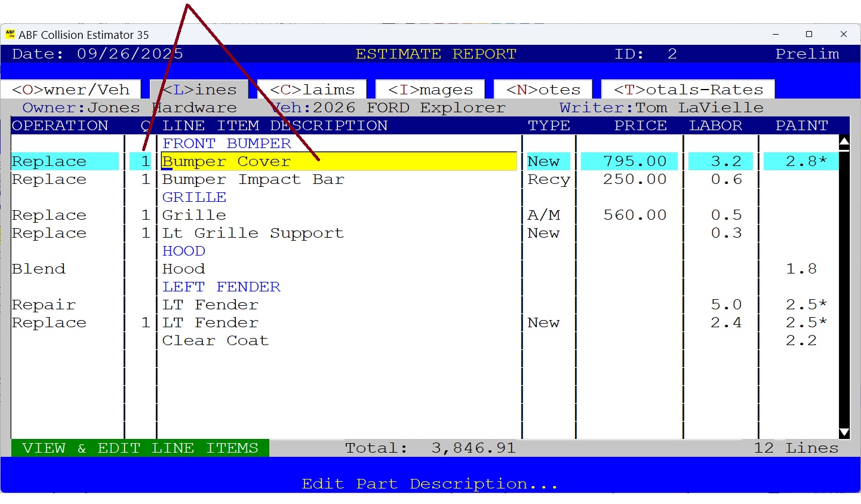Click the green VIEW & EDIT LINE ITEMS label
The height and width of the screenshot is (504, 861).
(139, 447)
